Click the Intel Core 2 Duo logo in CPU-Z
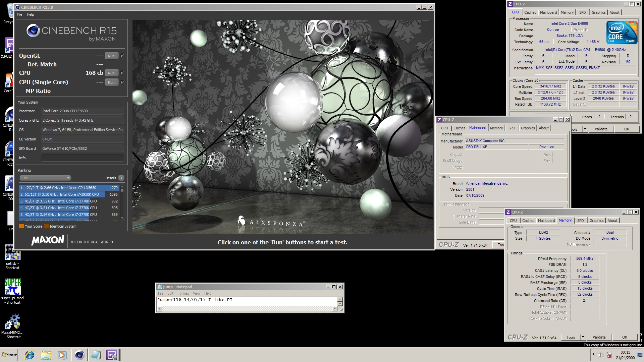Screen dimensions: 644x362 pyautogui.click(x=622, y=32)
